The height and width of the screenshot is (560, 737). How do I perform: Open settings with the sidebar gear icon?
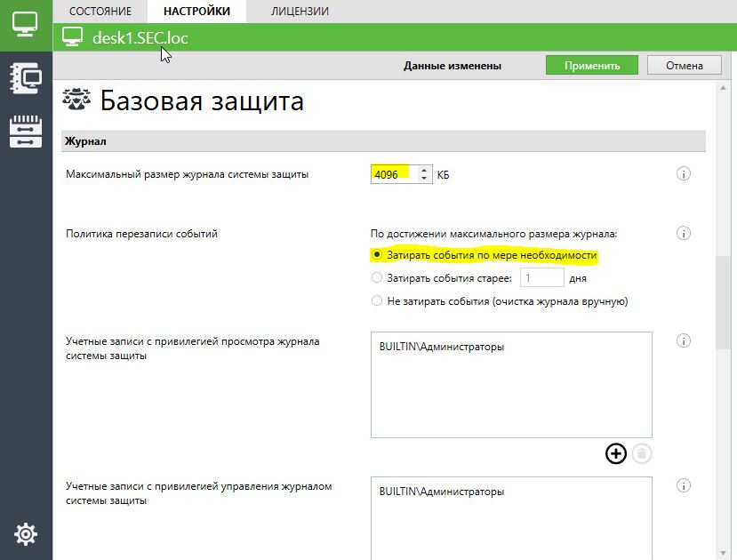(x=26, y=534)
